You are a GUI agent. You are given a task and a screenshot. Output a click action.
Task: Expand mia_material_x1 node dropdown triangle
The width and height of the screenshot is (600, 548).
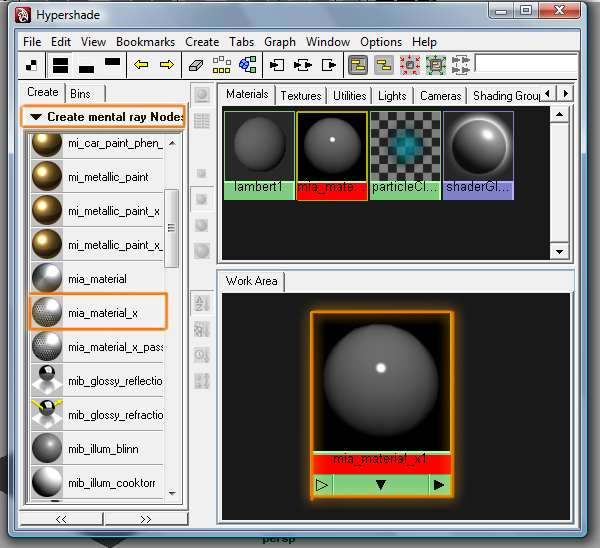(x=380, y=485)
